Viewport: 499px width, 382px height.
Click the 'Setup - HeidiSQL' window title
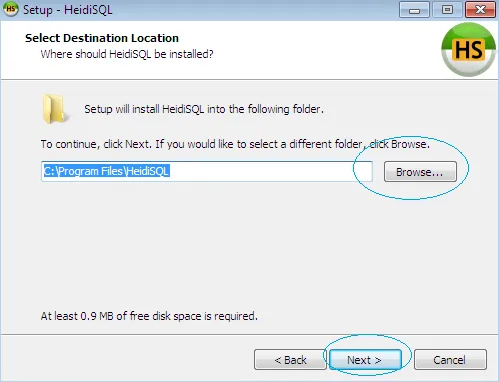tap(68, 10)
